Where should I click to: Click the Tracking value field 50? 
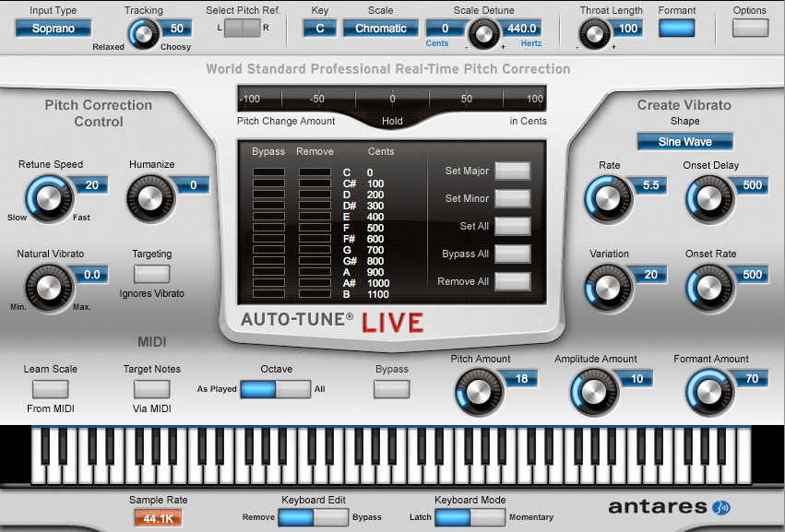[176, 29]
